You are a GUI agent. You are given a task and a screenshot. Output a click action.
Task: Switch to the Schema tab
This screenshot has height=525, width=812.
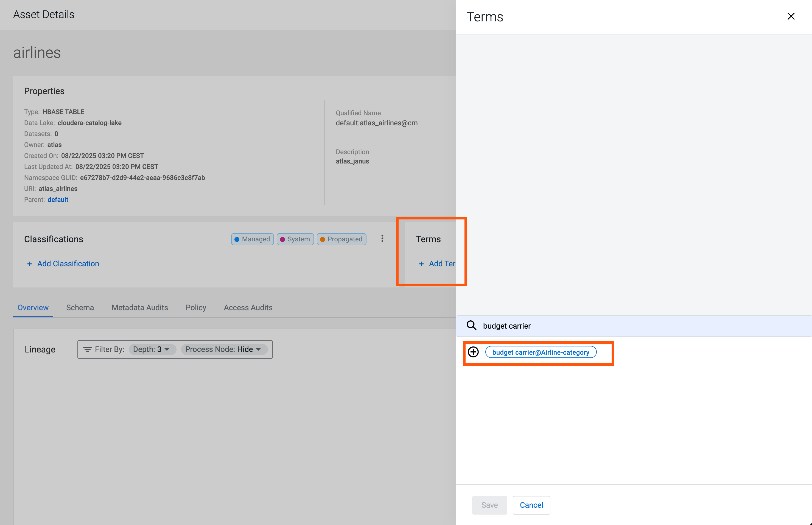80,307
